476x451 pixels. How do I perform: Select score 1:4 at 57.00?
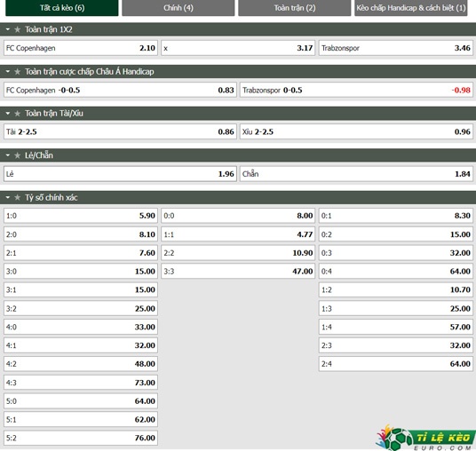click(x=395, y=328)
